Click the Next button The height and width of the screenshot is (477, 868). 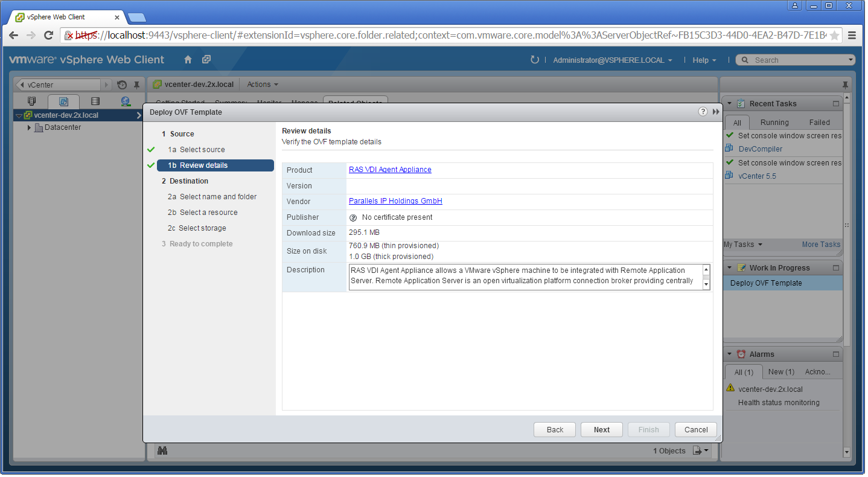point(602,430)
